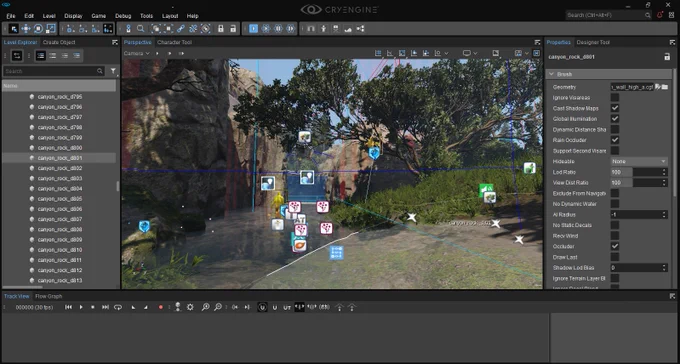Image resolution: width=680 pixels, height=364 pixels.
Task: Click the zoom in magnifier in Track View
Action: 206,307
